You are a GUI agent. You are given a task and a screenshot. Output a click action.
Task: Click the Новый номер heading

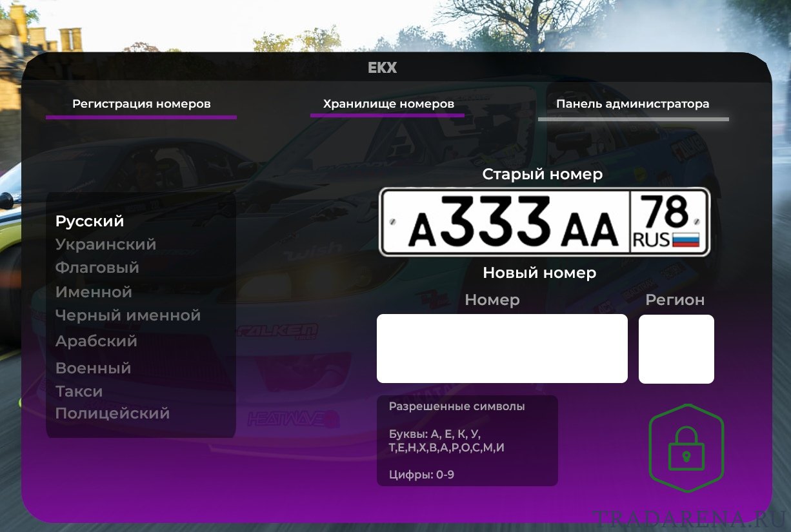(539, 273)
